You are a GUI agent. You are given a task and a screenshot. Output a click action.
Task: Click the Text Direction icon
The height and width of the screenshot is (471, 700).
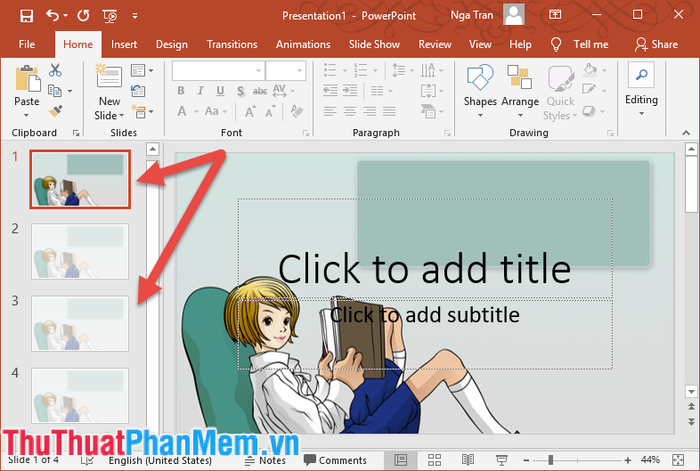[428, 70]
